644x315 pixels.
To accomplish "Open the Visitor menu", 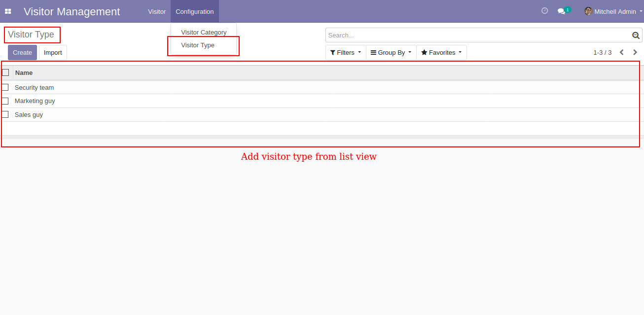I will coord(157,11).
